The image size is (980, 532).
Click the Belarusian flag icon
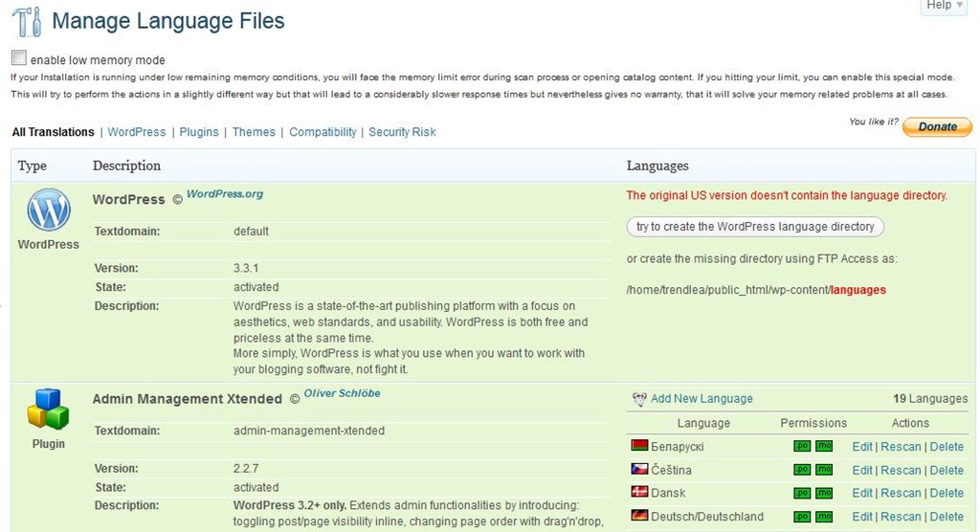639,446
